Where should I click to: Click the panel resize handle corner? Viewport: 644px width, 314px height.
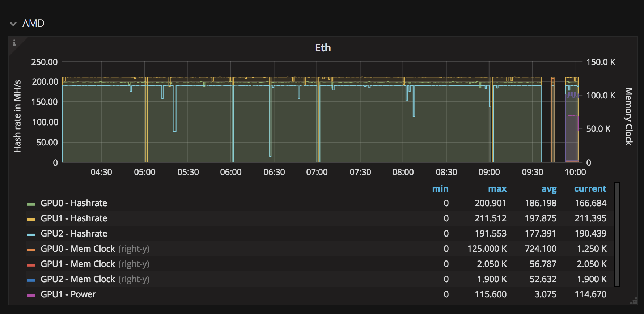[x=634, y=301]
